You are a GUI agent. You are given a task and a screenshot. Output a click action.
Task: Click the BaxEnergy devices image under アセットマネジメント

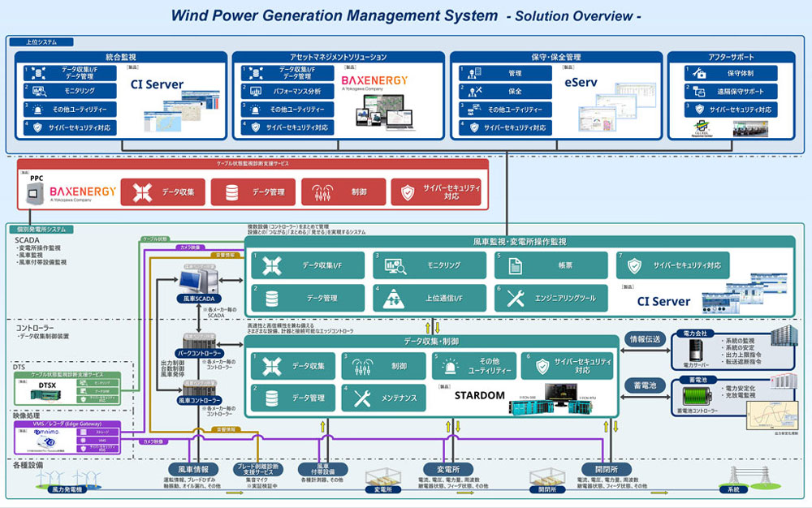tap(386, 112)
